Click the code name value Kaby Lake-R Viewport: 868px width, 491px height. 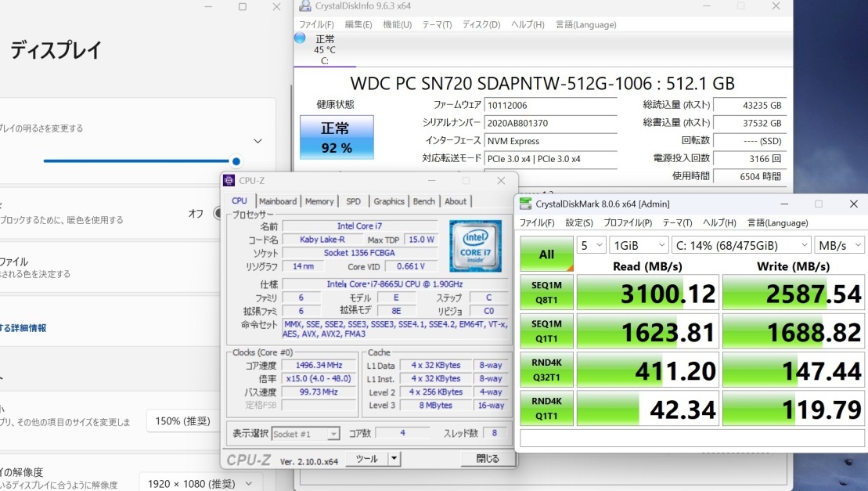point(322,240)
